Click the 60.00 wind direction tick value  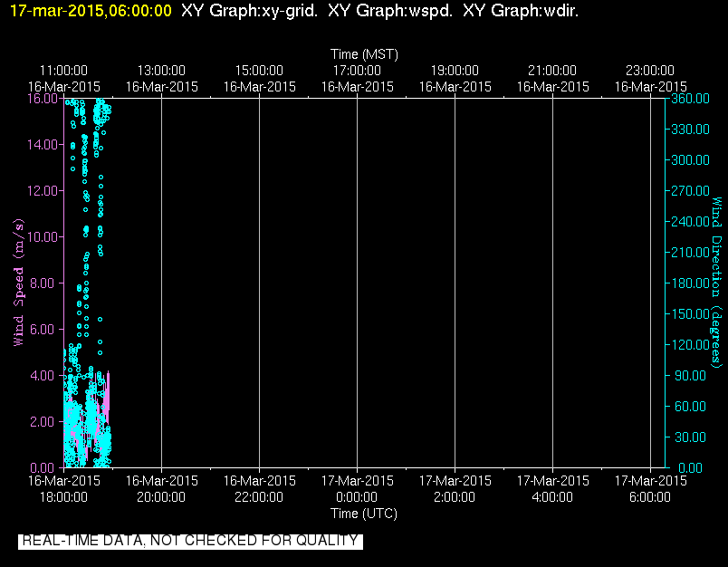(690, 407)
